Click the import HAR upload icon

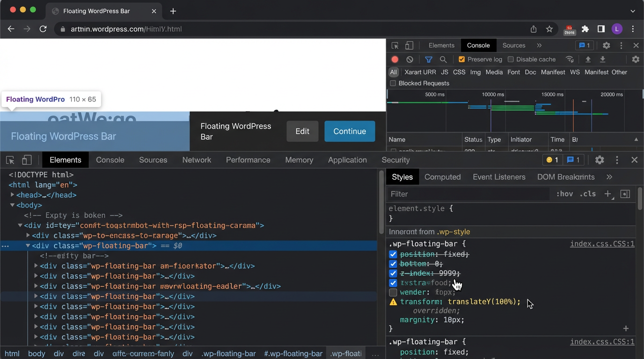click(588, 59)
